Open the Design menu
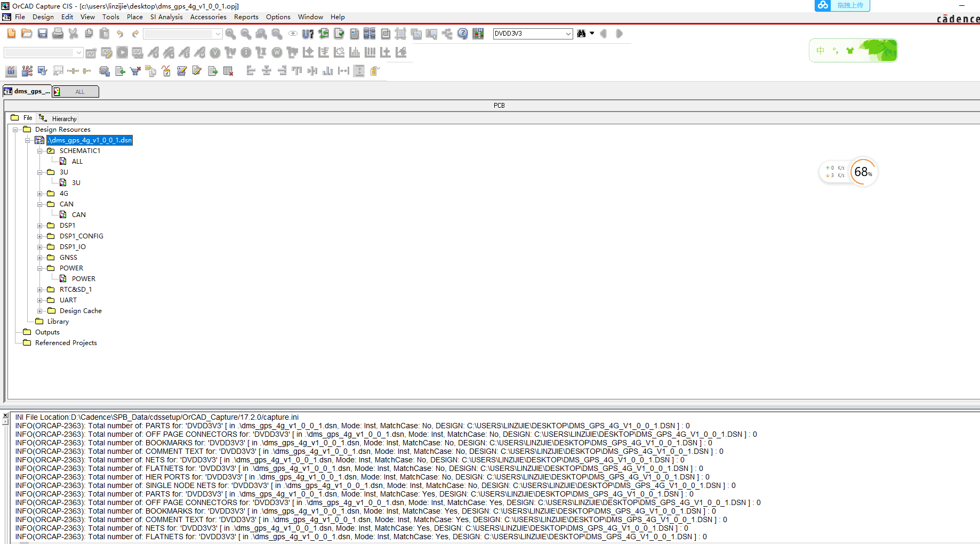The width and height of the screenshot is (980, 544). point(43,17)
